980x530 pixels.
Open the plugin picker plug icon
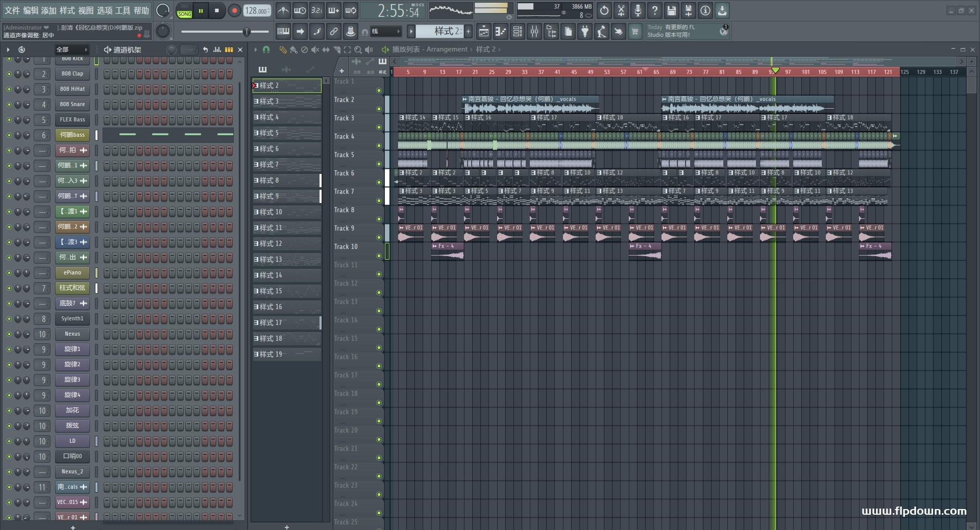585,32
